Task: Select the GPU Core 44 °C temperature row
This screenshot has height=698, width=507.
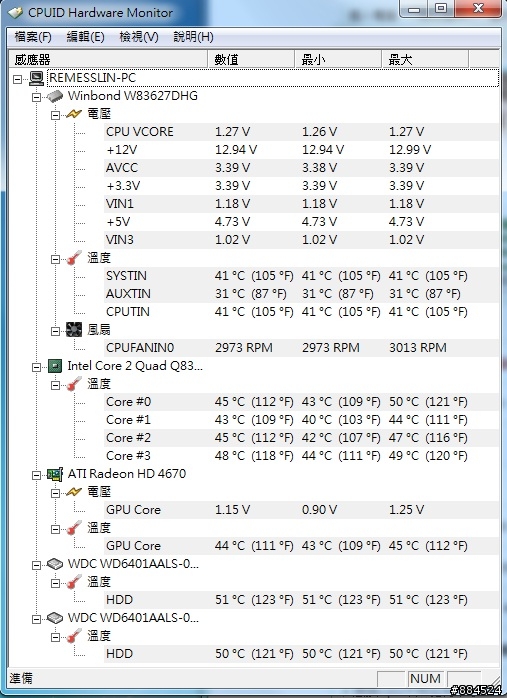Action: (x=301, y=546)
